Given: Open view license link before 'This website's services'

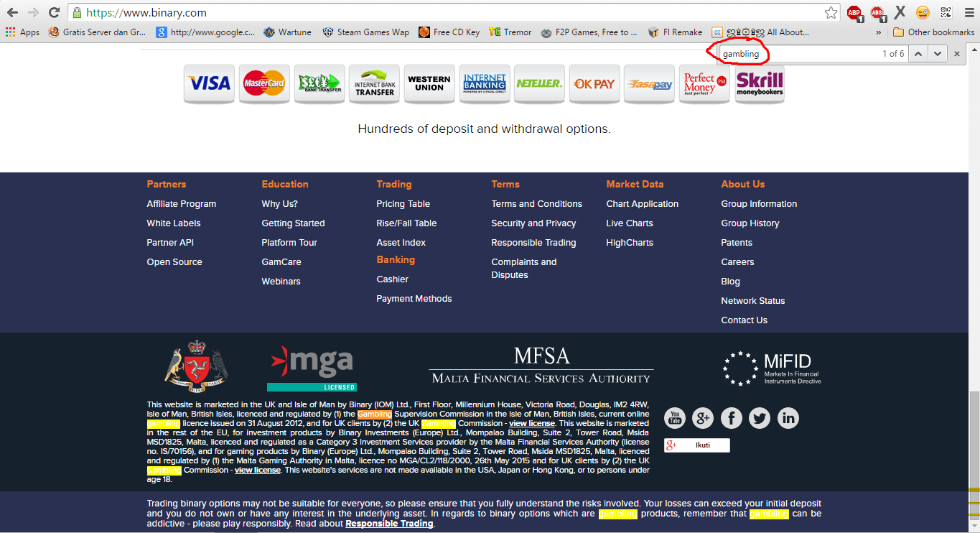Looking at the screenshot, I should click(x=258, y=470).
